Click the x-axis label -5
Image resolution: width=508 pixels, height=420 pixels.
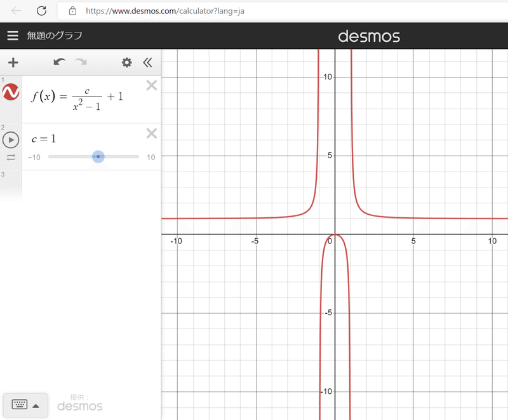click(255, 241)
